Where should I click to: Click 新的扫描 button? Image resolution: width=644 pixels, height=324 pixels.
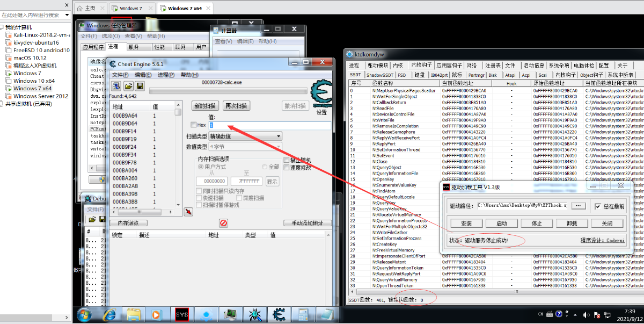click(x=206, y=106)
